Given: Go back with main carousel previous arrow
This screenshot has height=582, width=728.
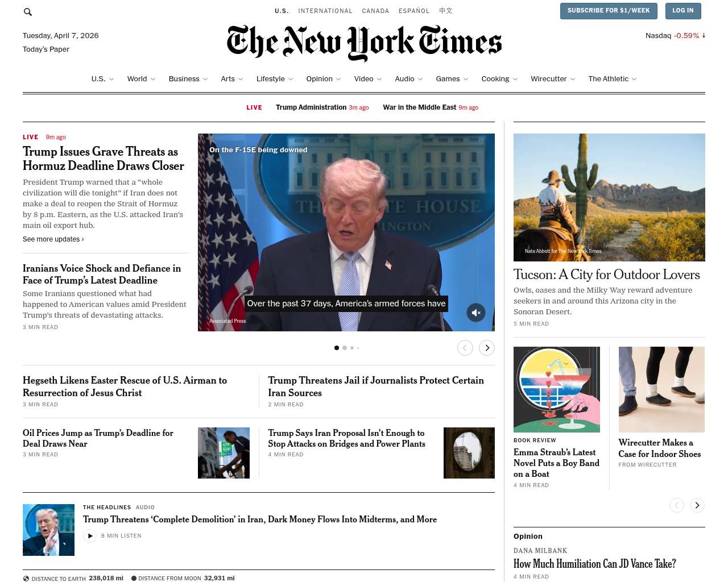Looking at the screenshot, I should (465, 348).
